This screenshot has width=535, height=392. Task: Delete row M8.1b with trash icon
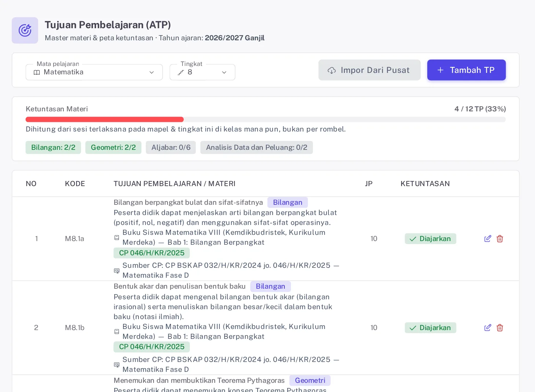(500, 328)
